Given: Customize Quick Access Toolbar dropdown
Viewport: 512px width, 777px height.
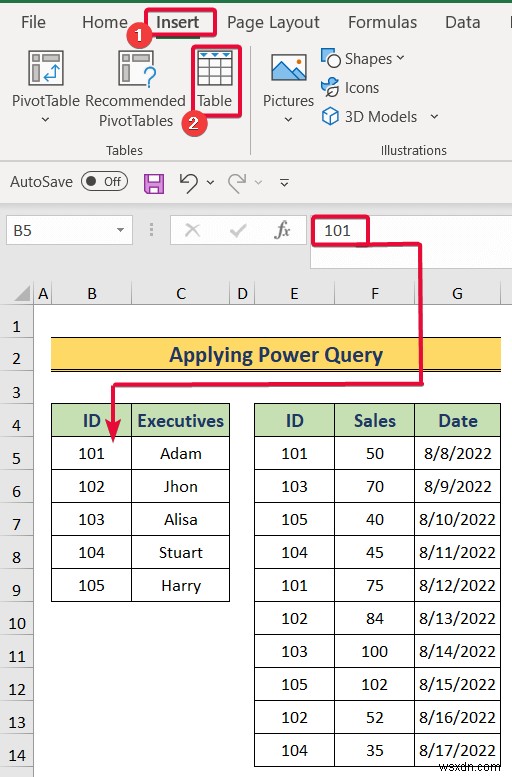Looking at the screenshot, I should pos(284,183).
